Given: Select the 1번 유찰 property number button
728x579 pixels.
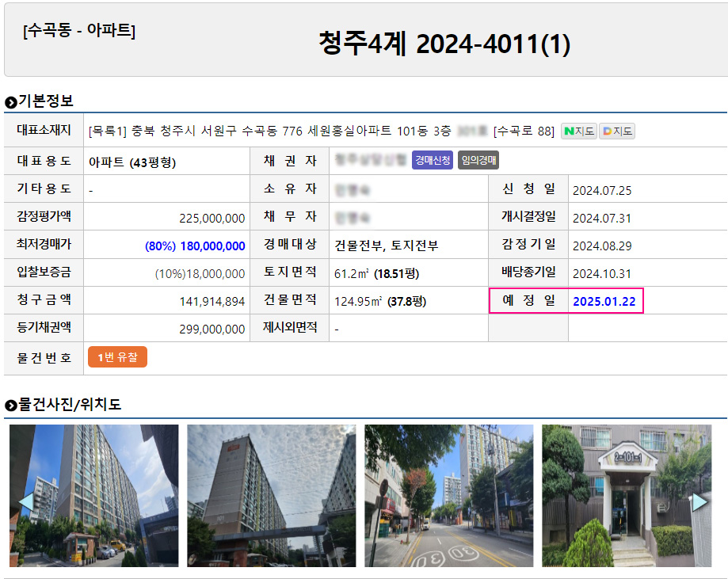Looking at the screenshot, I should point(117,357).
